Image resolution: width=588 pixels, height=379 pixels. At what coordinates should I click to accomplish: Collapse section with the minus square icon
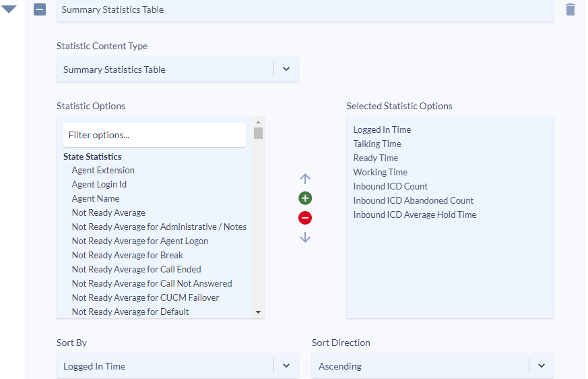[40, 9]
